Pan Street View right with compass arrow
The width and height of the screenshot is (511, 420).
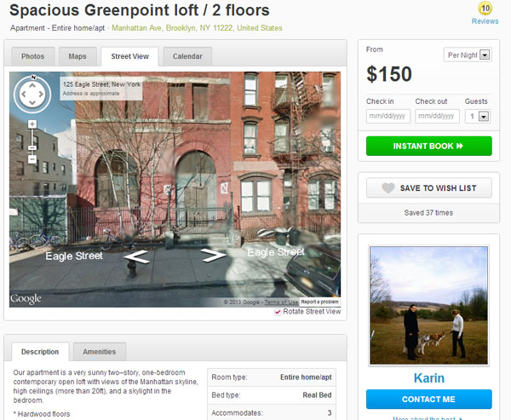(x=41, y=95)
